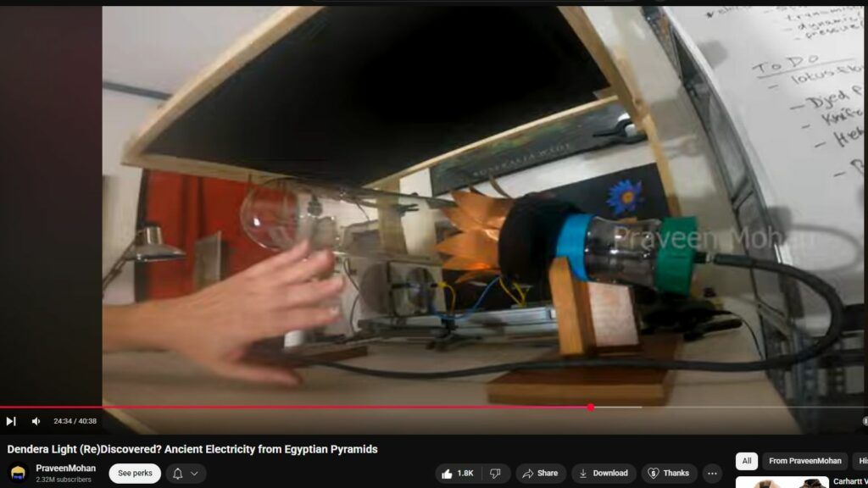
Task: Send a Thanks to the creator
Action: 668,474
